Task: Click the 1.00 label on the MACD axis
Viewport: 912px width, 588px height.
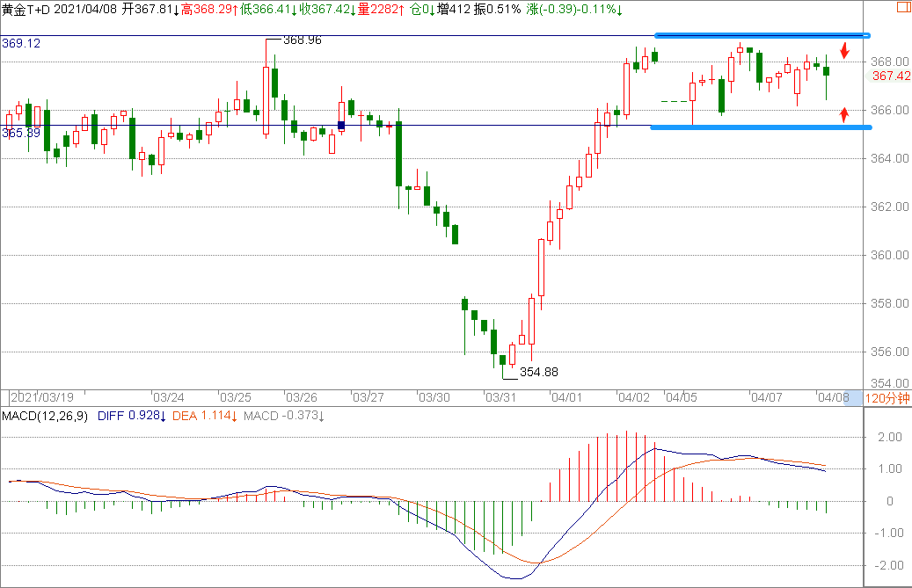Action: [x=890, y=468]
